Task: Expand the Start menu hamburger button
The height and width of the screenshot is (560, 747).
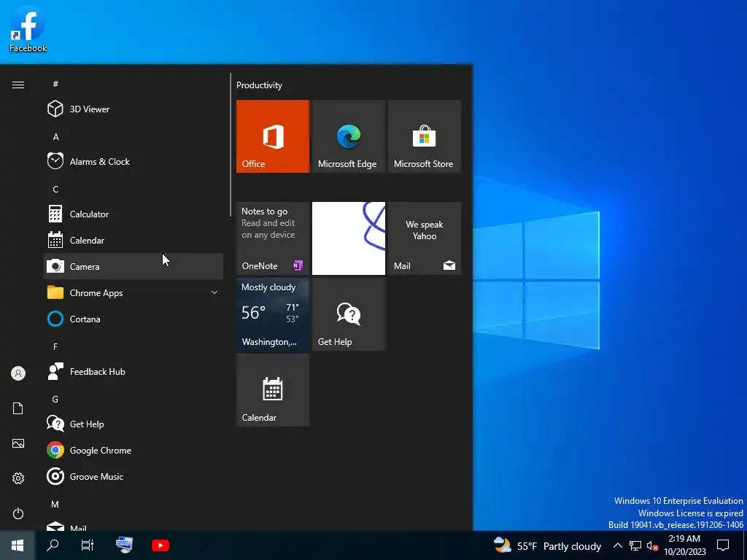Action: (18, 85)
